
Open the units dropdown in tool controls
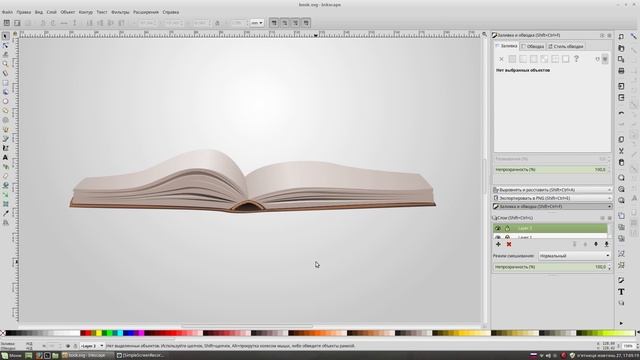point(257,23)
